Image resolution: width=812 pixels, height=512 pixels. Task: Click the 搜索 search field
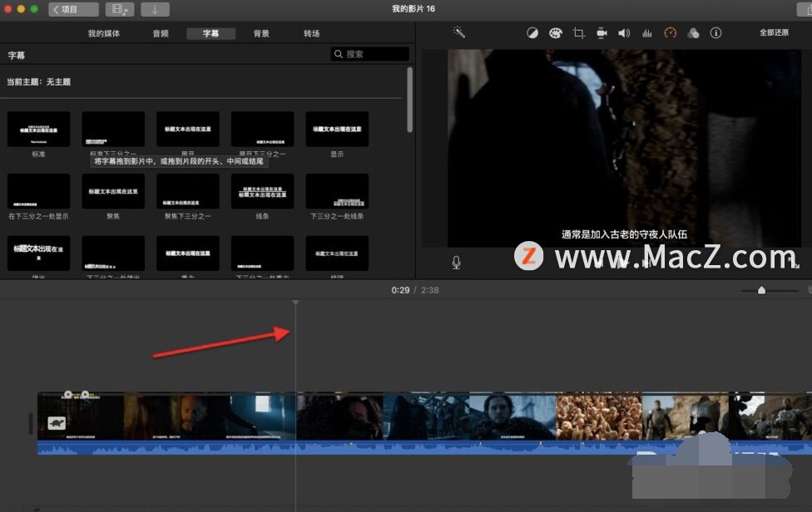369,54
